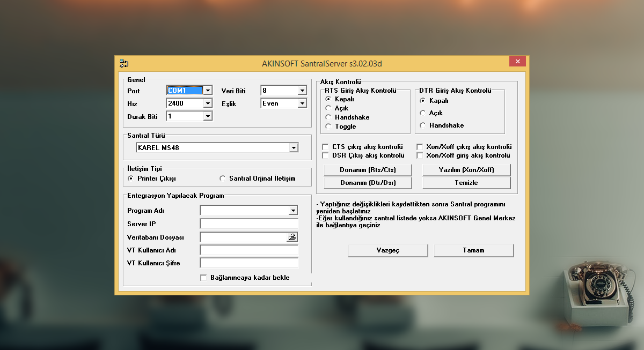
Task: Select Açık in RTS Giriş Akış Kontrolü
Action: click(328, 108)
